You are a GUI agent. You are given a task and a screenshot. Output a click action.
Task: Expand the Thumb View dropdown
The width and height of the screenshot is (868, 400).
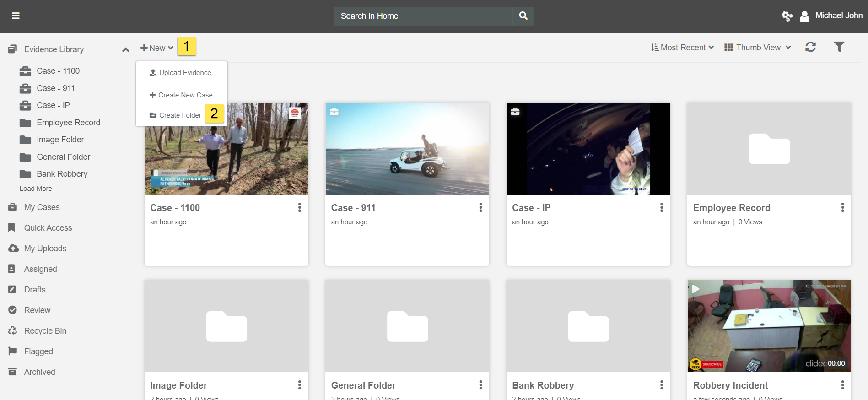coord(758,48)
